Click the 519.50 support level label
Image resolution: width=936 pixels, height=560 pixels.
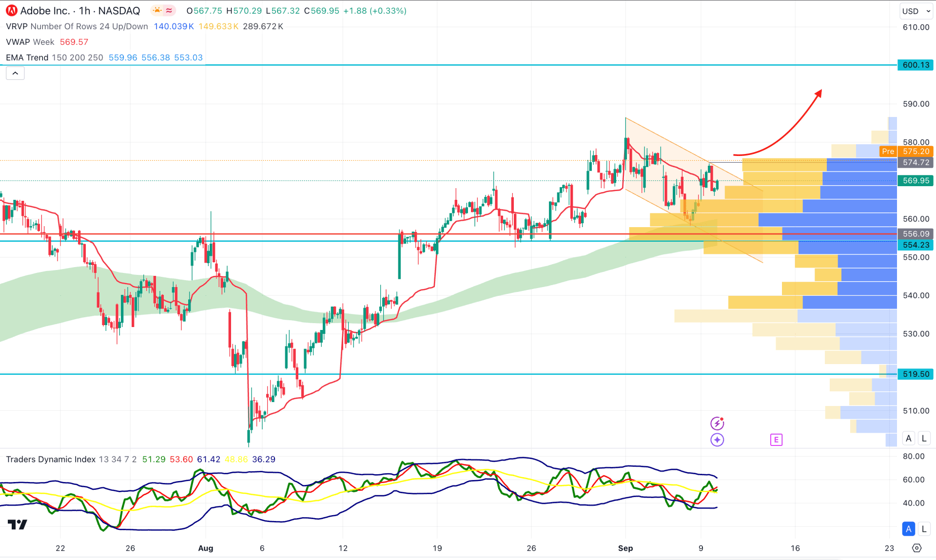click(x=916, y=374)
